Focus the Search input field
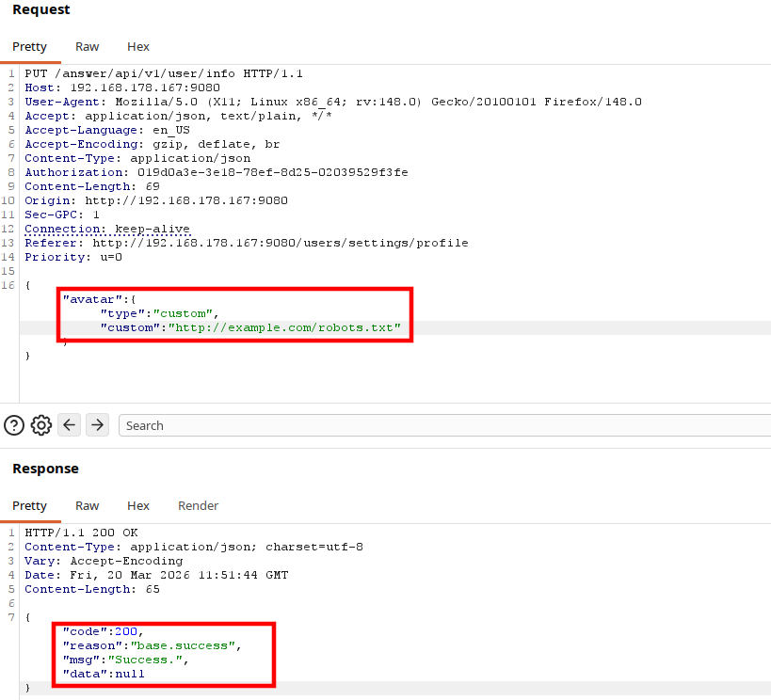The image size is (771, 700). 444,425
